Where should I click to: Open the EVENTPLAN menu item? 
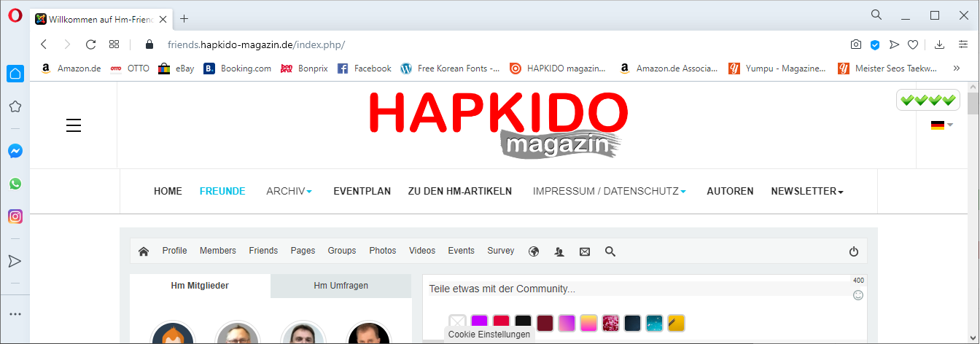(362, 191)
